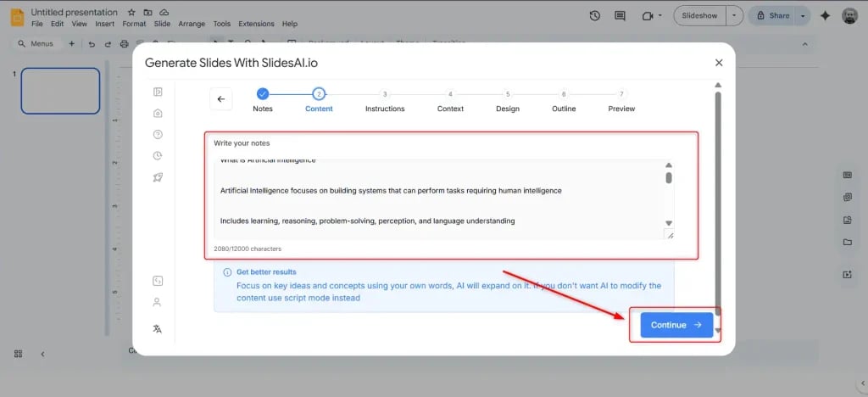The width and height of the screenshot is (868, 397).
Task: Click the notes box scroll-down arrow
Action: point(669,223)
